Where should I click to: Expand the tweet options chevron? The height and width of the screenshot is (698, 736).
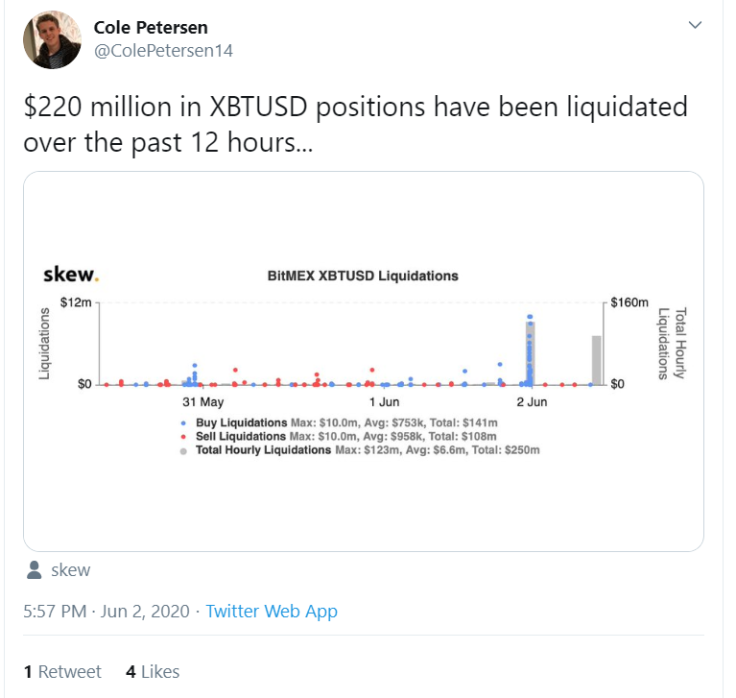695,25
